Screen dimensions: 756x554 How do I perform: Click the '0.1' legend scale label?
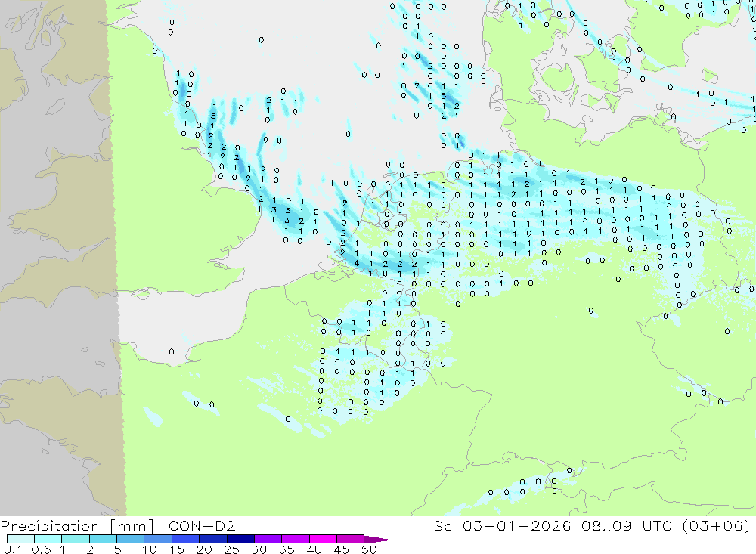pyautogui.click(x=13, y=549)
